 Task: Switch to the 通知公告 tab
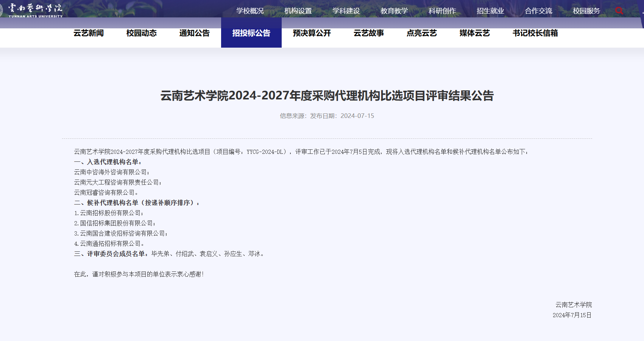[x=195, y=33]
